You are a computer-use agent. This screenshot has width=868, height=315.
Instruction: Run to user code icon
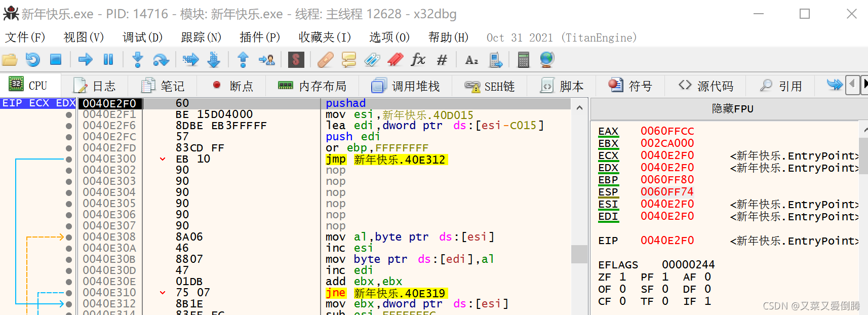[266, 60]
